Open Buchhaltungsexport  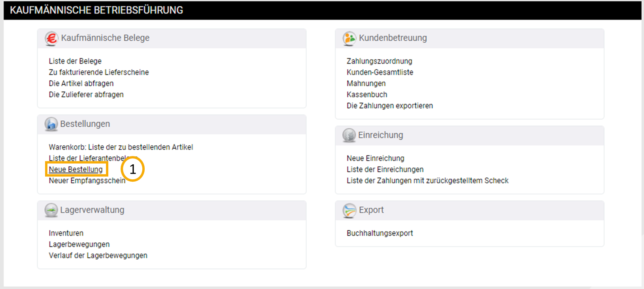[x=380, y=233]
